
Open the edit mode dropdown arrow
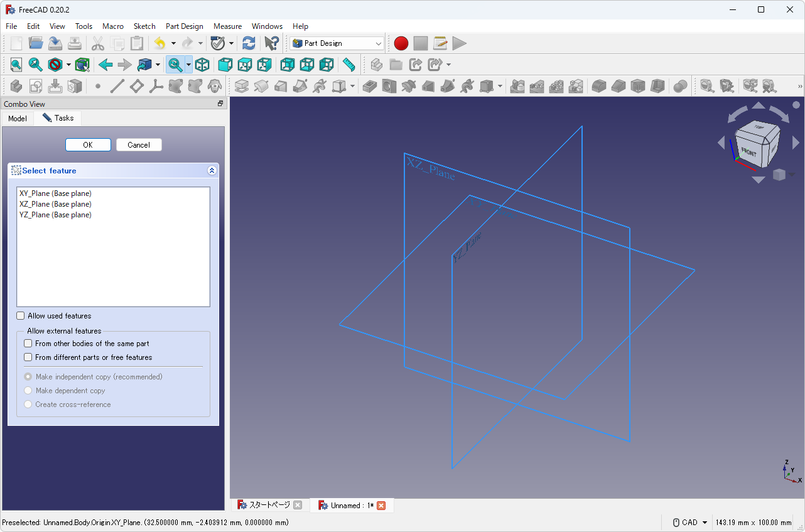(x=231, y=43)
